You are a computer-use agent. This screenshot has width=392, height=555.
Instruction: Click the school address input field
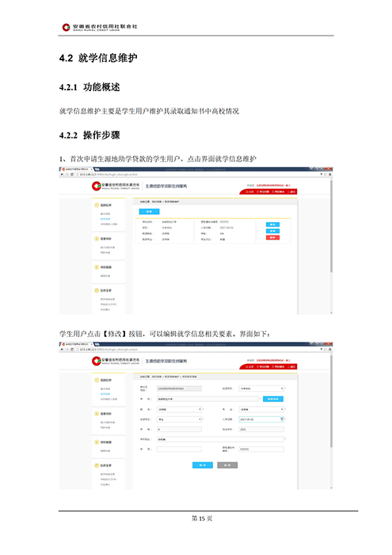click(221, 439)
